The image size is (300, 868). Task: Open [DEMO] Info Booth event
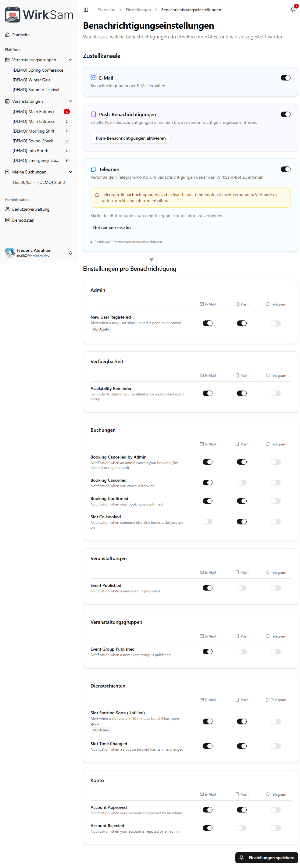click(30, 151)
